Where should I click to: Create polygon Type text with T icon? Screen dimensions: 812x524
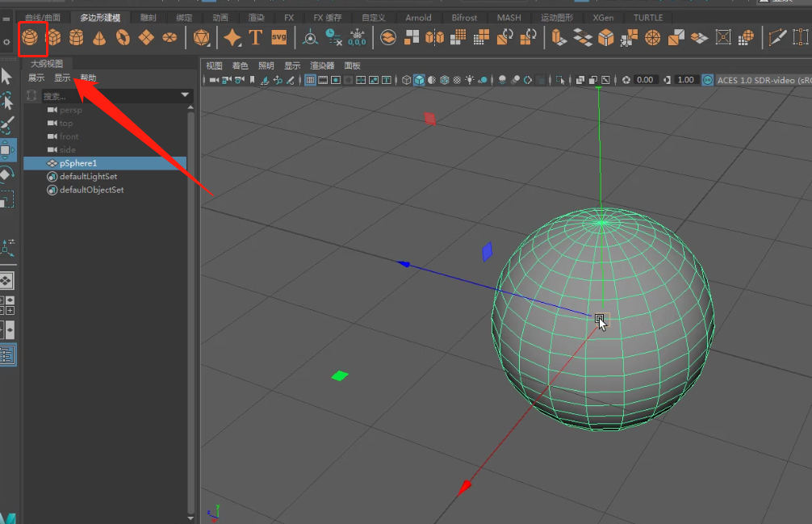tap(255, 37)
